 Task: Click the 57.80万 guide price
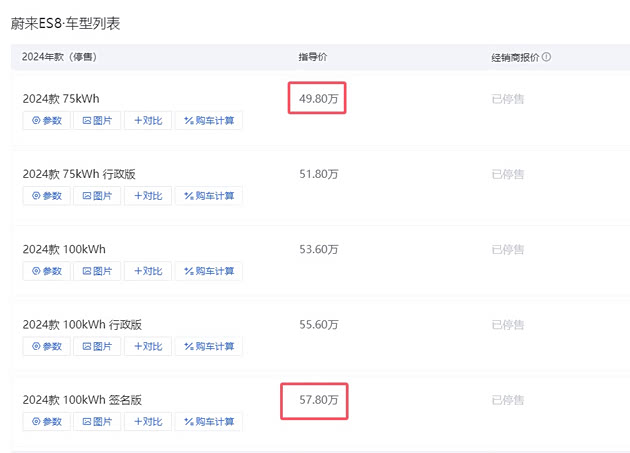coord(318,400)
